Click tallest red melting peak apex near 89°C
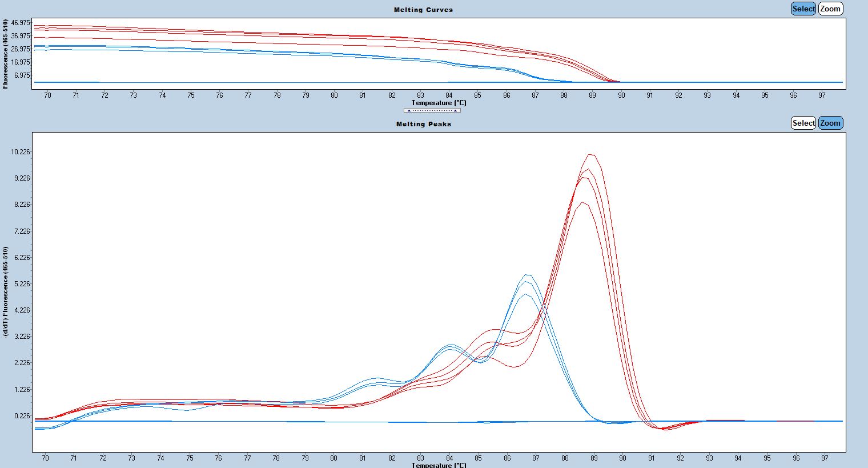This screenshot has width=868, height=468. tap(592, 154)
